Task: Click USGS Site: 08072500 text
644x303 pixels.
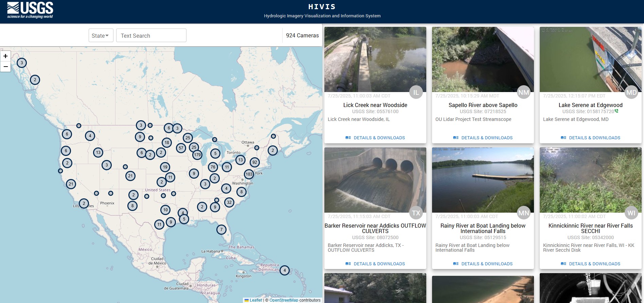Action: click(x=375, y=237)
